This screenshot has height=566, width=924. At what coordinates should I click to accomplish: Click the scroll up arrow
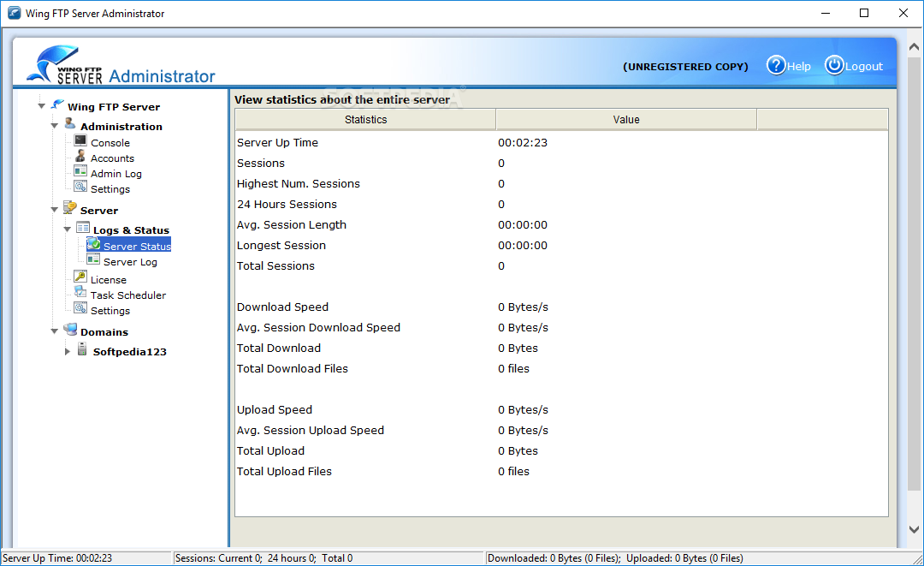914,46
